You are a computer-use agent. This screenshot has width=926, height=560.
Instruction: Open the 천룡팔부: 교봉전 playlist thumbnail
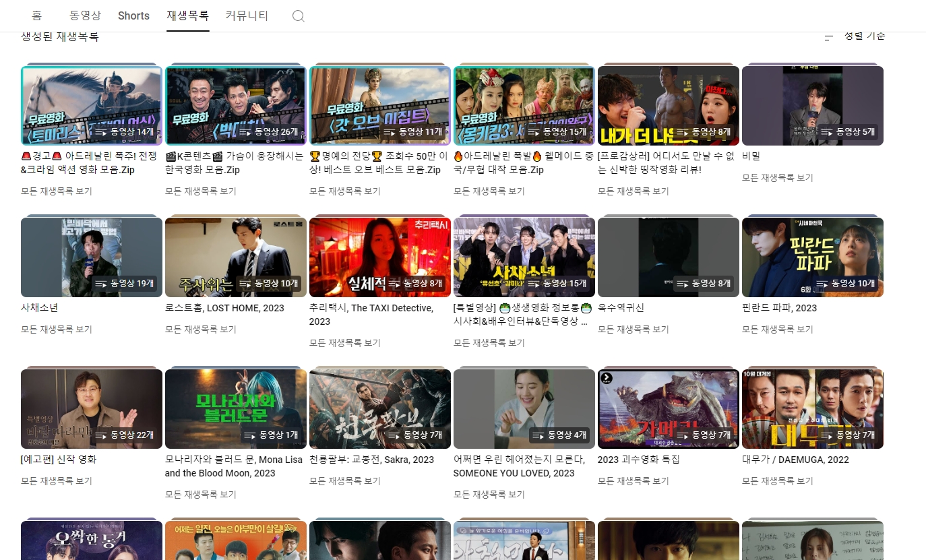[380, 409]
